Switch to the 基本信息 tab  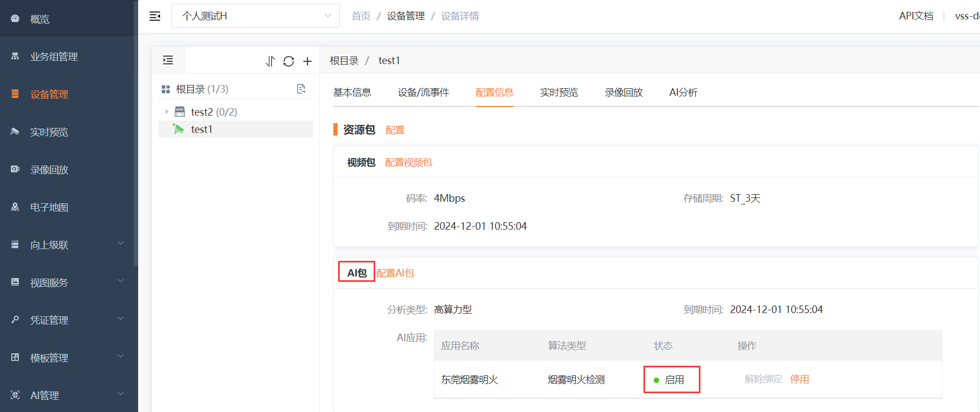(x=352, y=93)
